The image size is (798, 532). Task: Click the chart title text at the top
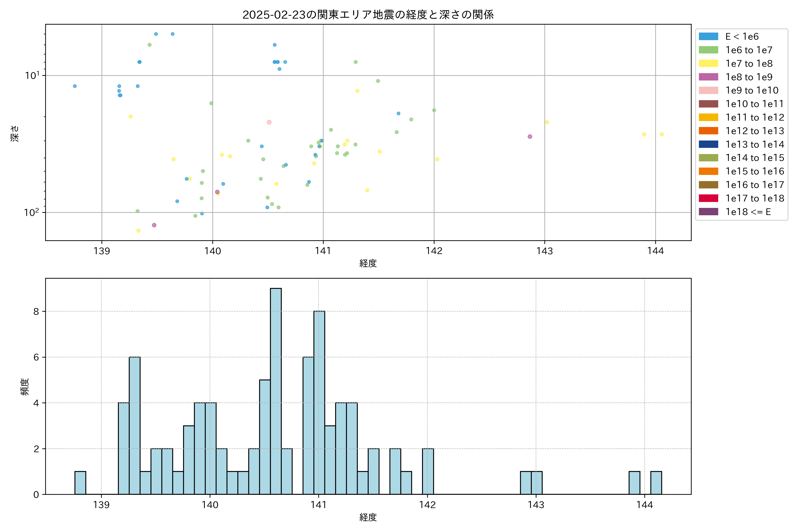(368, 15)
